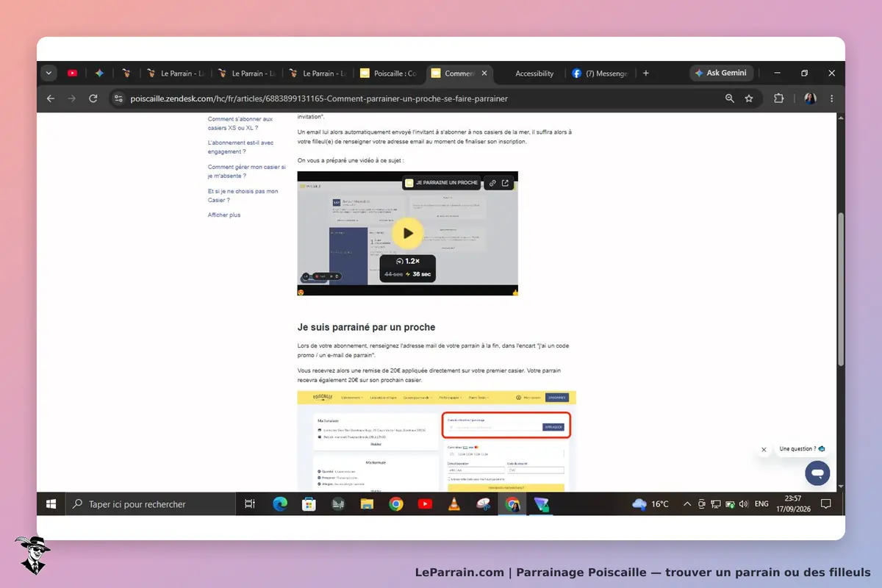The width and height of the screenshot is (882, 588).
Task: Open the video in a new window
Action: click(506, 183)
